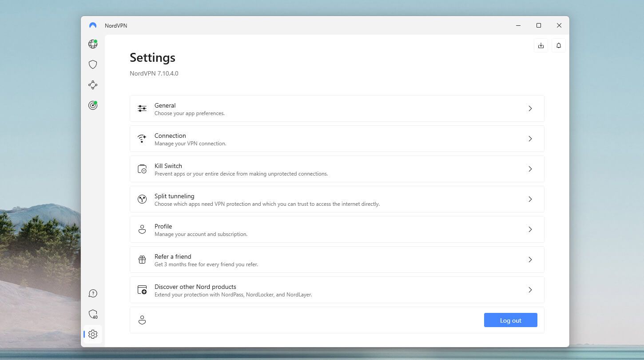Click the Log out button
The width and height of the screenshot is (644, 360).
coord(511,320)
